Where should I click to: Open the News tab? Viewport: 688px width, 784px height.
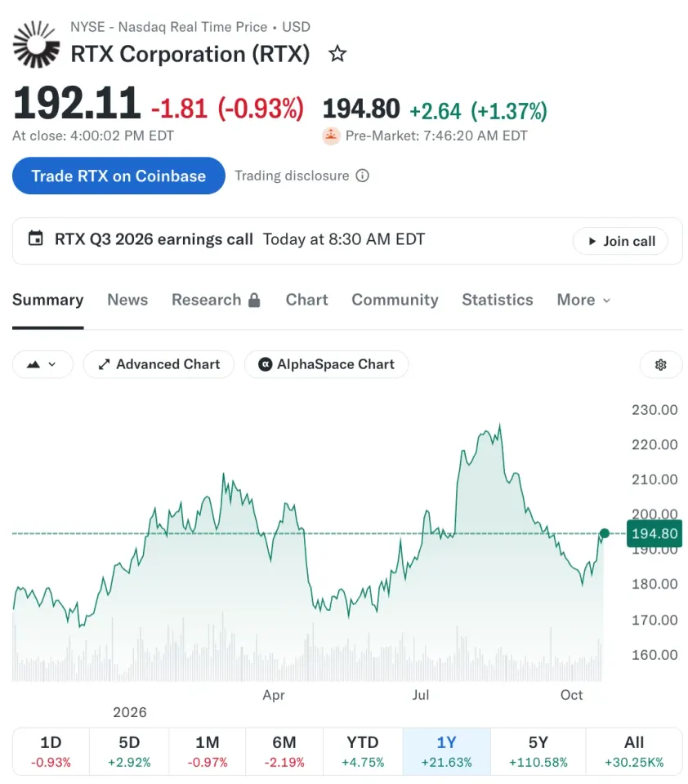click(127, 300)
